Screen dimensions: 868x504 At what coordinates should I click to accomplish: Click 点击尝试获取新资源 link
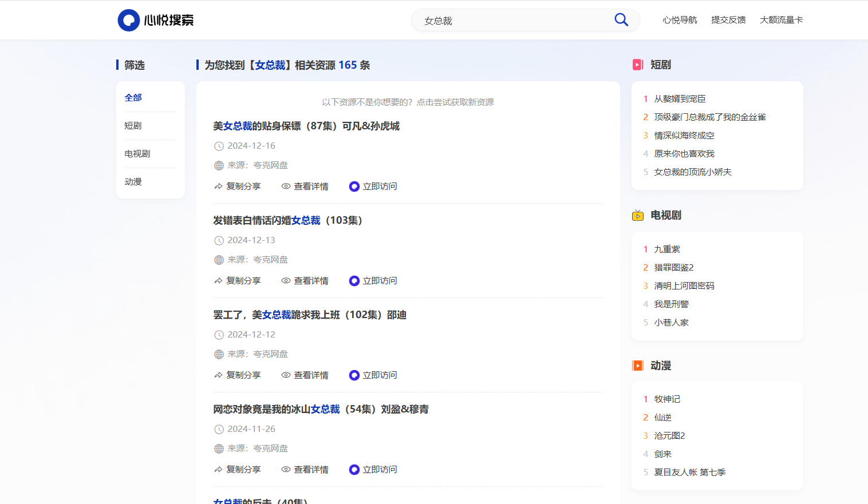pos(455,102)
